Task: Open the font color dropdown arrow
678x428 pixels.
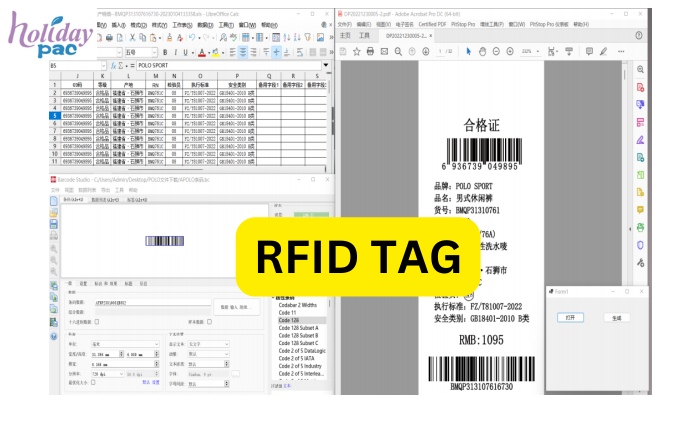Action: pos(208,53)
